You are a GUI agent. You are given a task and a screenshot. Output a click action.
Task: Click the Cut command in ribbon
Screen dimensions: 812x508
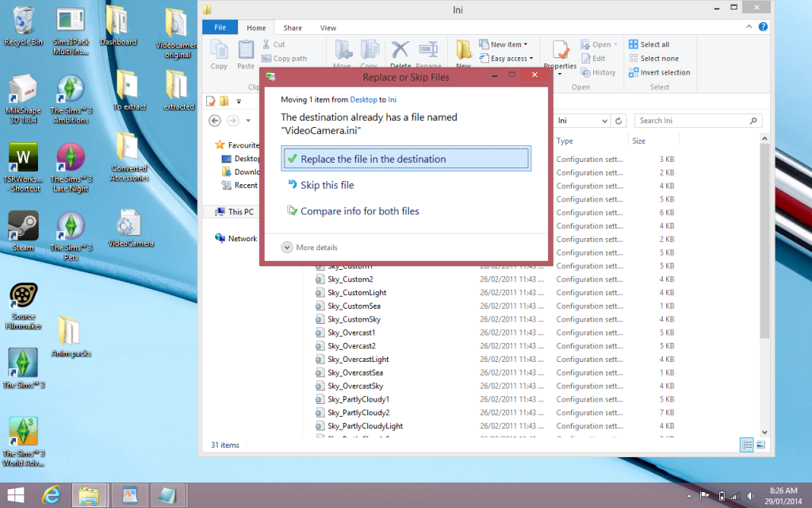coord(274,44)
